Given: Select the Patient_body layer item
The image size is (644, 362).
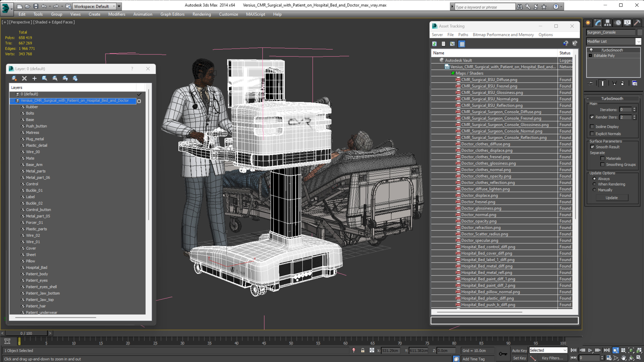Looking at the screenshot, I should tap(37, 274).
